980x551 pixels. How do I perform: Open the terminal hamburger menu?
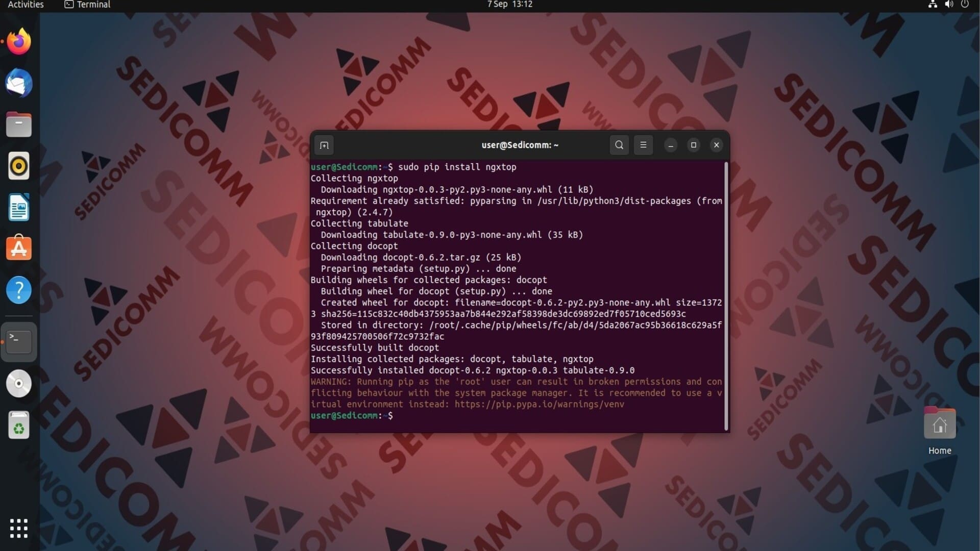(x=643, y=145)
